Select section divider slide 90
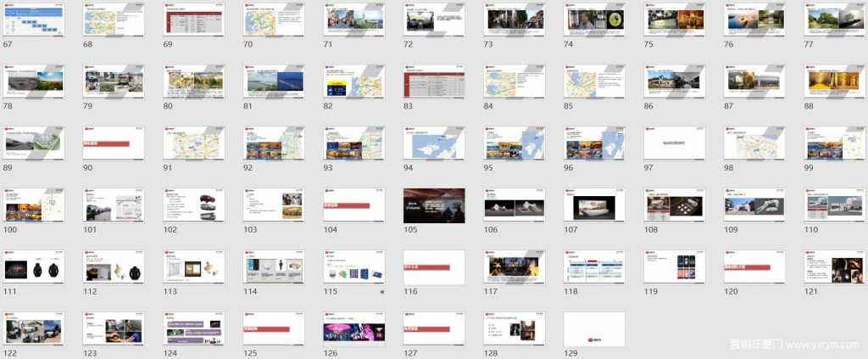 point(114,143)
